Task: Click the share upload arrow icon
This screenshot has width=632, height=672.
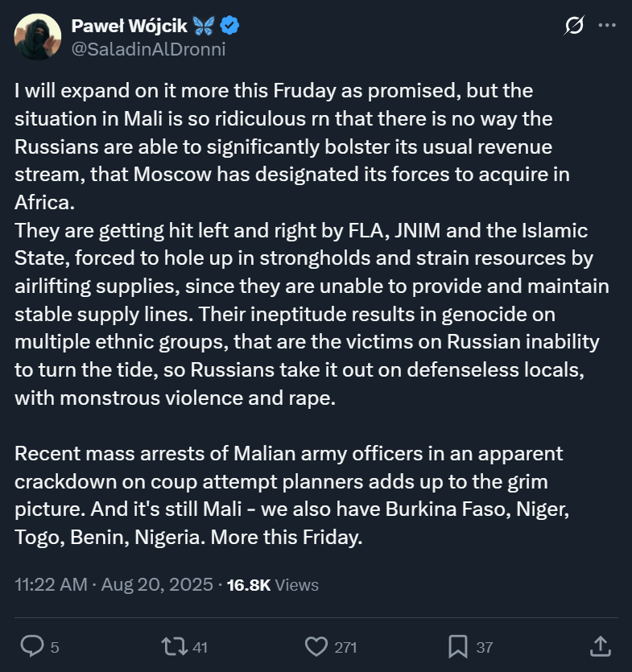Action: pyautogui.click(x=601, y=645)
